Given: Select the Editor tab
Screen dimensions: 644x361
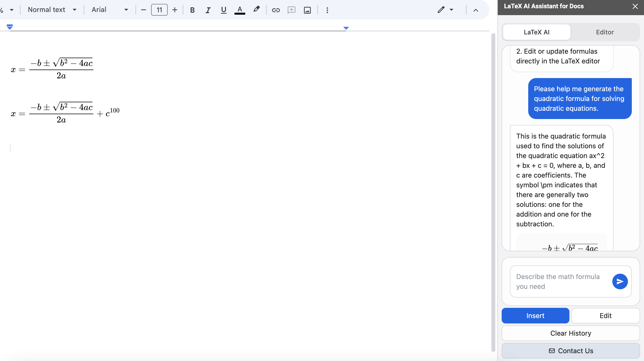Looking at the screenshot, I should click(x=605, y=31).
